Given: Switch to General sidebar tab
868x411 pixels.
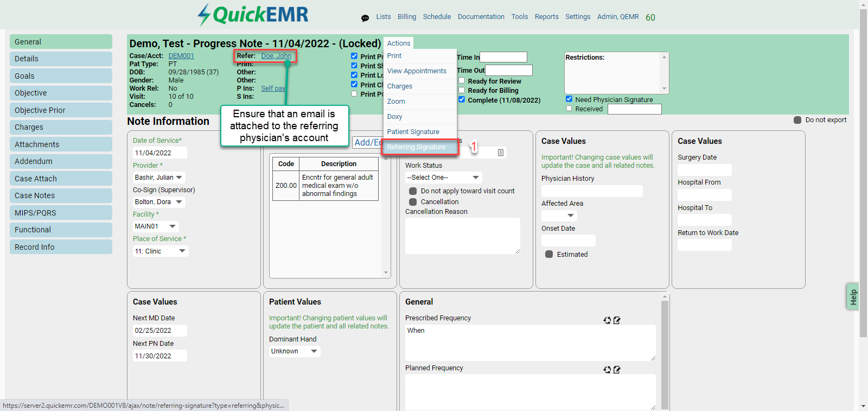Looking at the screenshot, I should coord(61,42).
